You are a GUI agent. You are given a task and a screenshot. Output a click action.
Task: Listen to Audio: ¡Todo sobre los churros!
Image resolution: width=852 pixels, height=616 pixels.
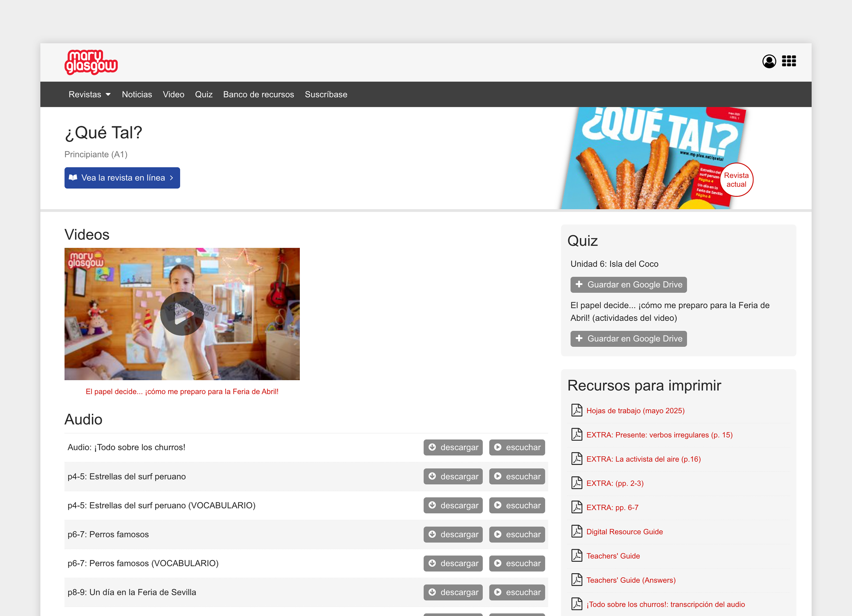point(517,447)
